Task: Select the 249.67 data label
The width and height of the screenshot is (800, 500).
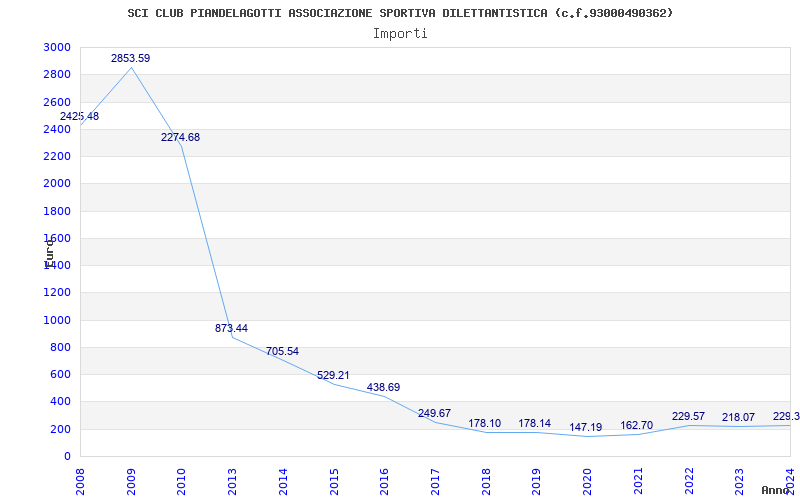Action: click(x=434, y=414)
